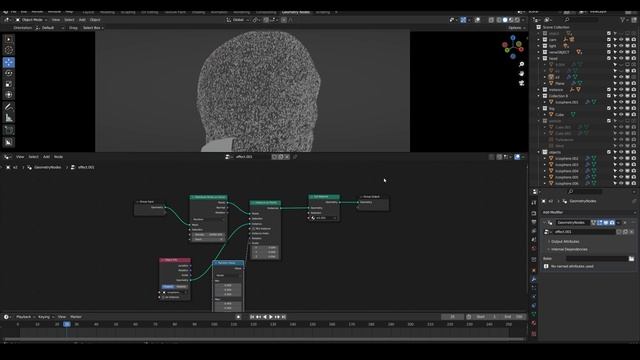Open data type dropdown in Random Value node
Viewport: 640px width, 360px height.
pos(228,276)
